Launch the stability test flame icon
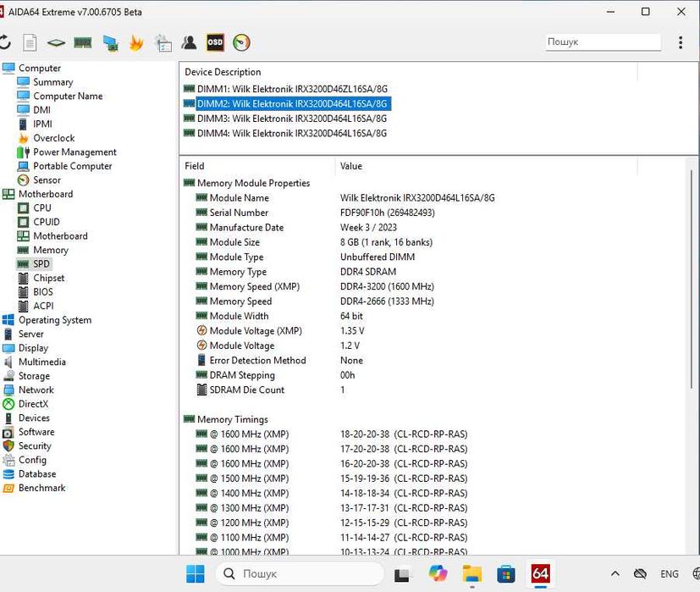Image resolution: width=700 pixels, height=592 pixels. [136, 43]
